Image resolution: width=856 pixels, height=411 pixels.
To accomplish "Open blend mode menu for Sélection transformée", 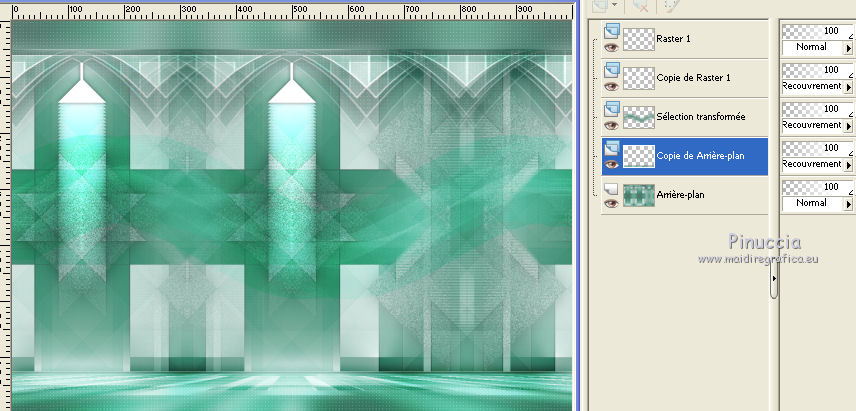I will click(x=849, y=126).
